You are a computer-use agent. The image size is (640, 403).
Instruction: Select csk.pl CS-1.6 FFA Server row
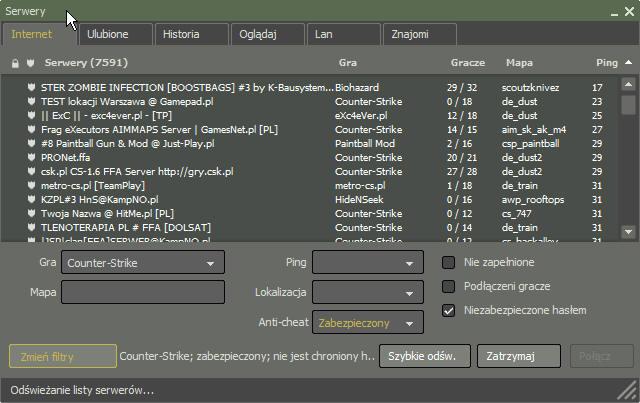tap(310, 171)
